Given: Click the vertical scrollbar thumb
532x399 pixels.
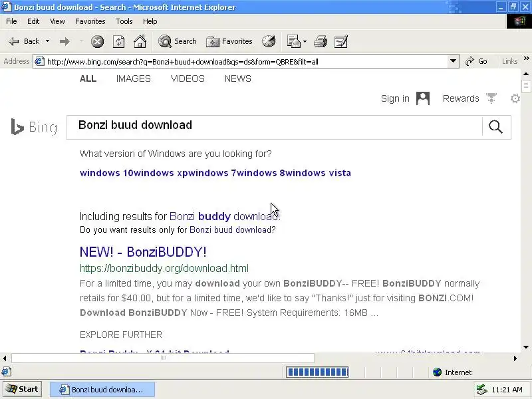Looking at the screenshot, I should point(526,85).
